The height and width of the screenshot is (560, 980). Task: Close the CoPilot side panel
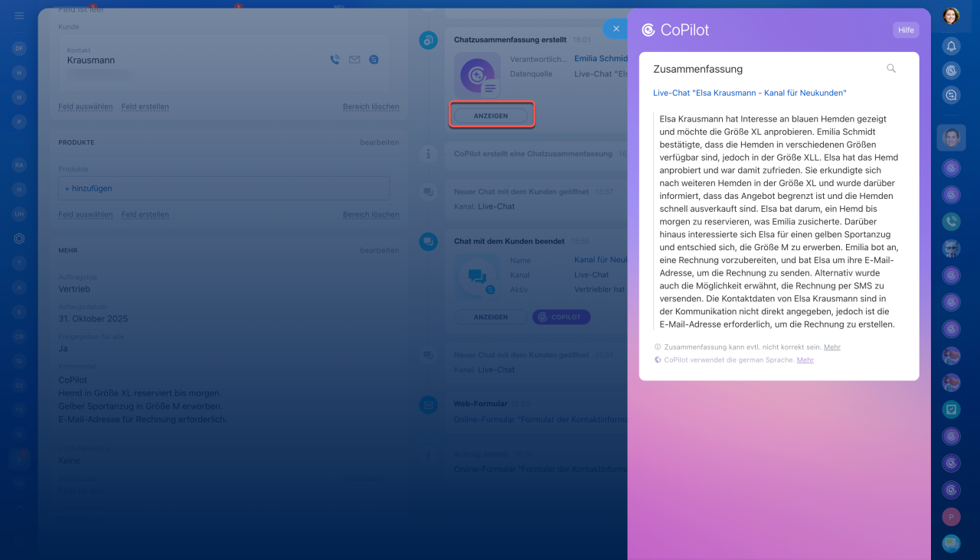616,29
